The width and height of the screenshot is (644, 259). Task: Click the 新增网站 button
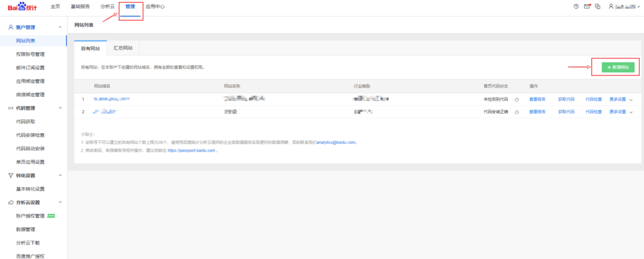(618, 67)
